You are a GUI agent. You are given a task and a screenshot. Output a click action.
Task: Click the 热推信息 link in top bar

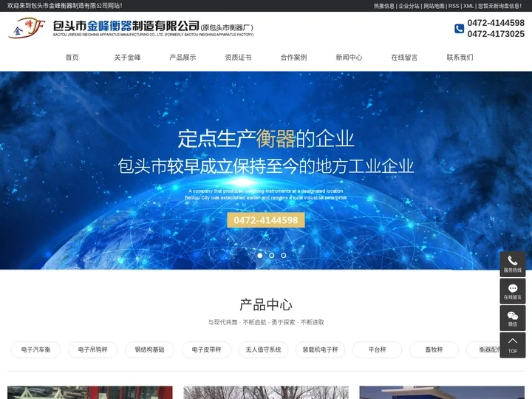(384, 6)
